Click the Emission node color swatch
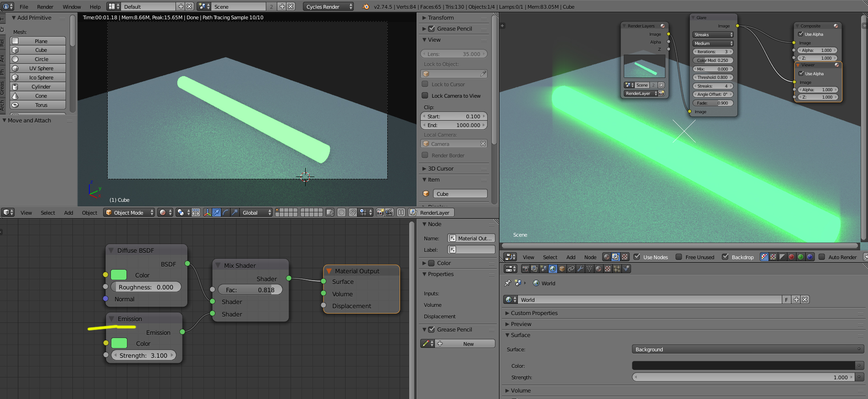 (119, 344)
